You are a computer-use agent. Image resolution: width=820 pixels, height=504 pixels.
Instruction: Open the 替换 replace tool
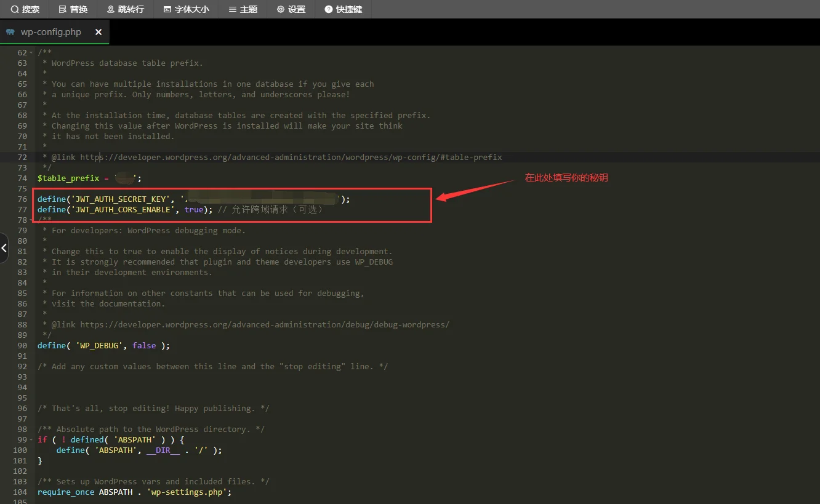point(73,9)
